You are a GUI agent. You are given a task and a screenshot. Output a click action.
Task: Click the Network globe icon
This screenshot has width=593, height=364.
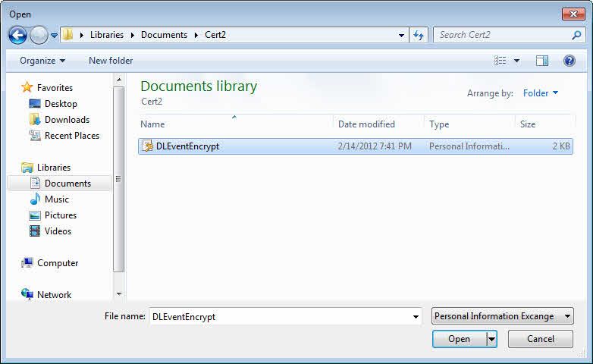pyautogui.click(x=27, y=294)
